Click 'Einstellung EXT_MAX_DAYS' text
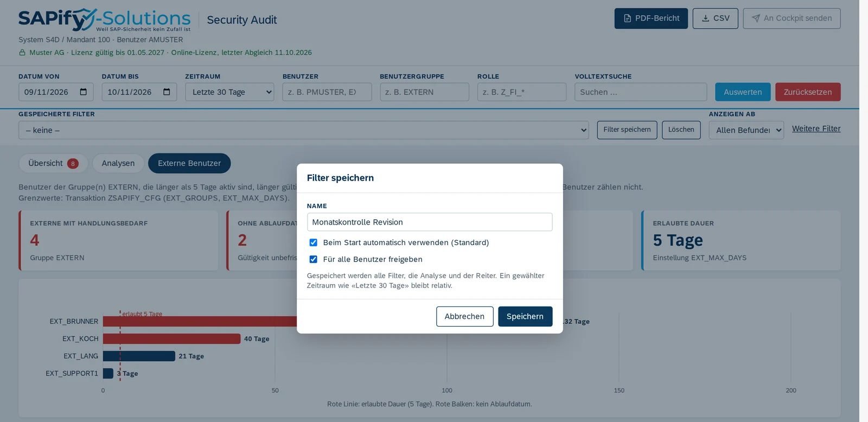This screenshot has height=422, width=868. pyautogui.click(x=699, y=258)
